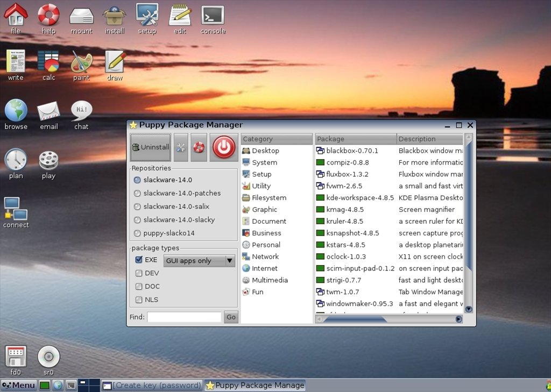Click the taskbar browser globe icon

(x=58, y=386)
